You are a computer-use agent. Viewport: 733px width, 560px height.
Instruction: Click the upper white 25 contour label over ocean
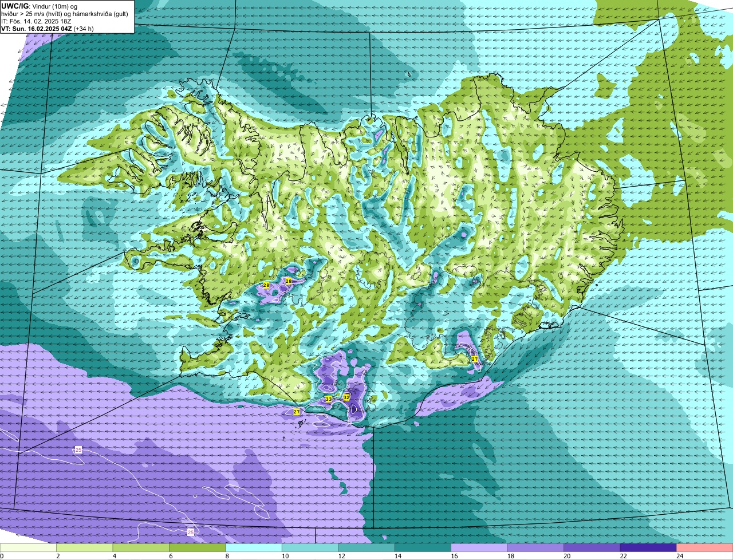pyautogui.click(x=78, y=450)
